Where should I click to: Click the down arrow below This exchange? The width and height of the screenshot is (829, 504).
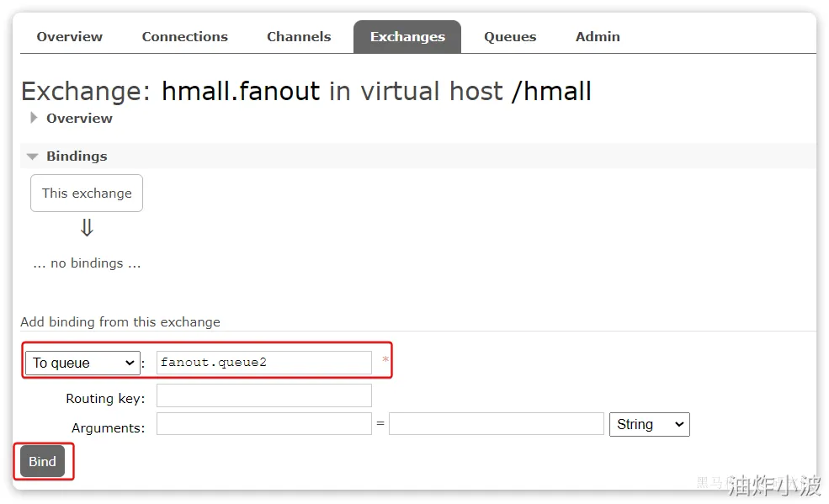pyautogui.click(x=87, y=228)
